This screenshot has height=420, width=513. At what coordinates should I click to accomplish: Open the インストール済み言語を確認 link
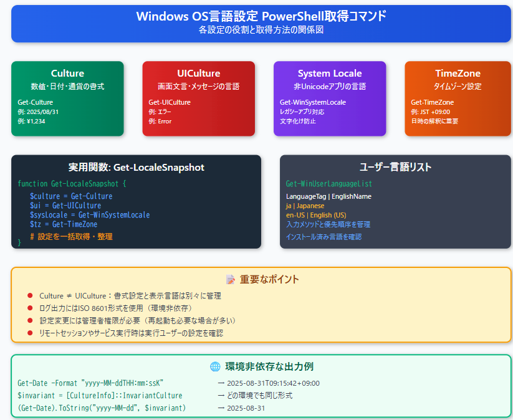coord(324,237)
